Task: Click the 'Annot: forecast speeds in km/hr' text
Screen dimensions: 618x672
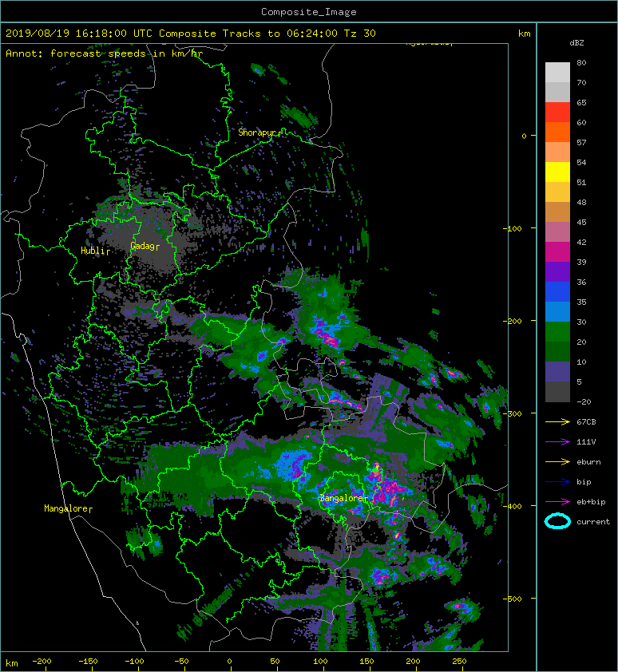Action: [105, 53]
